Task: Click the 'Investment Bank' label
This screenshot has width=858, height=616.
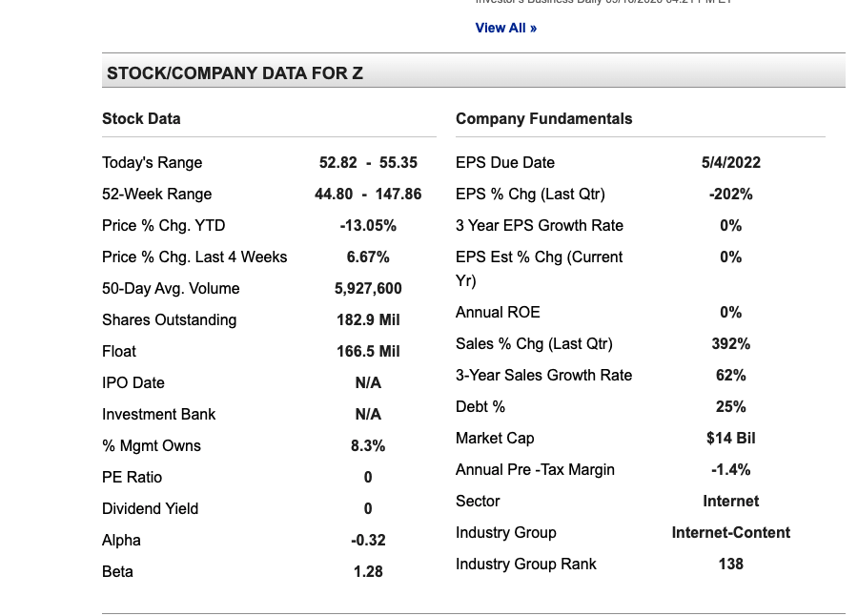Action: point(159,415)
